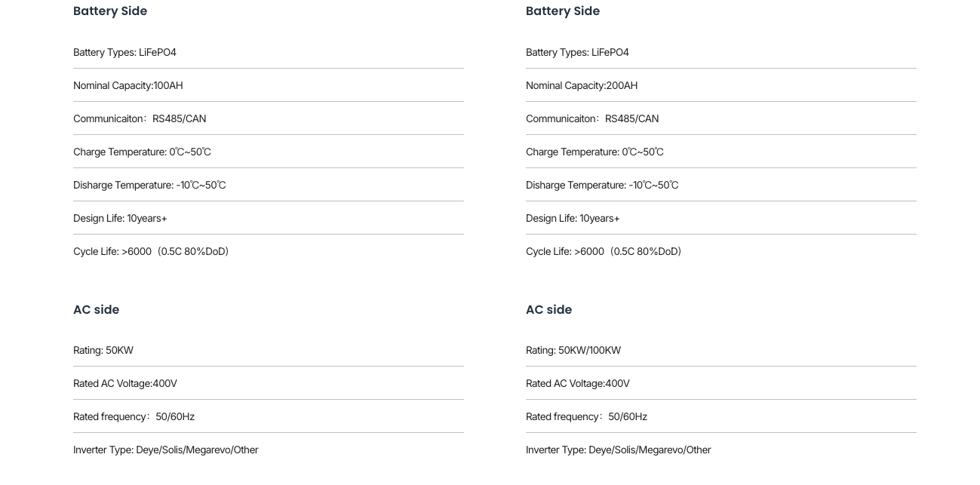Select Nominal Capacity:100AH text

[x=128, y=85]
